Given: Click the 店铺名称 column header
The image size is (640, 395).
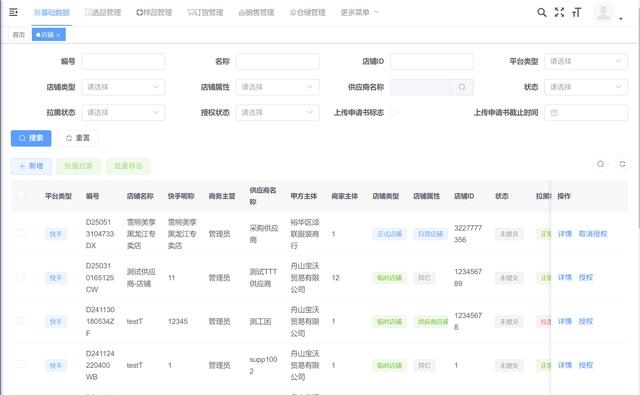Looking at the screenshot, I should point(140,196).
